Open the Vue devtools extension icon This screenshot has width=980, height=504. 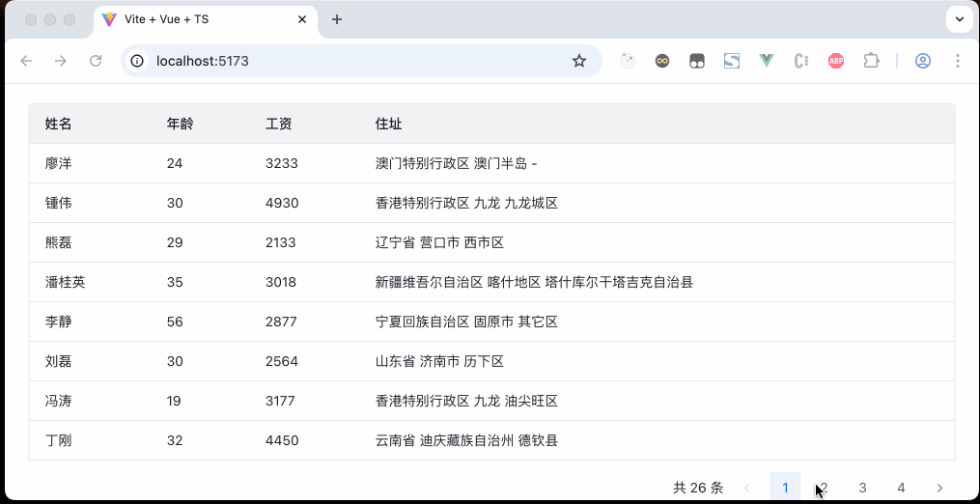point(767,61)
